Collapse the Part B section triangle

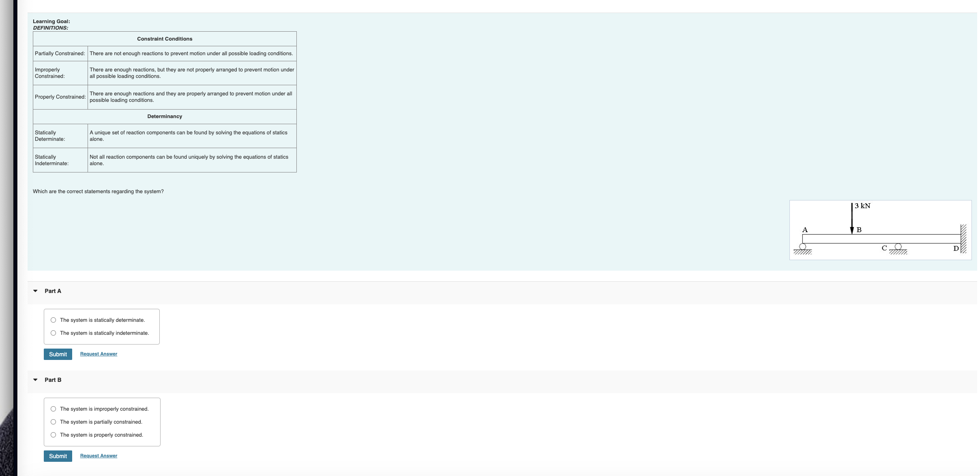35,380
